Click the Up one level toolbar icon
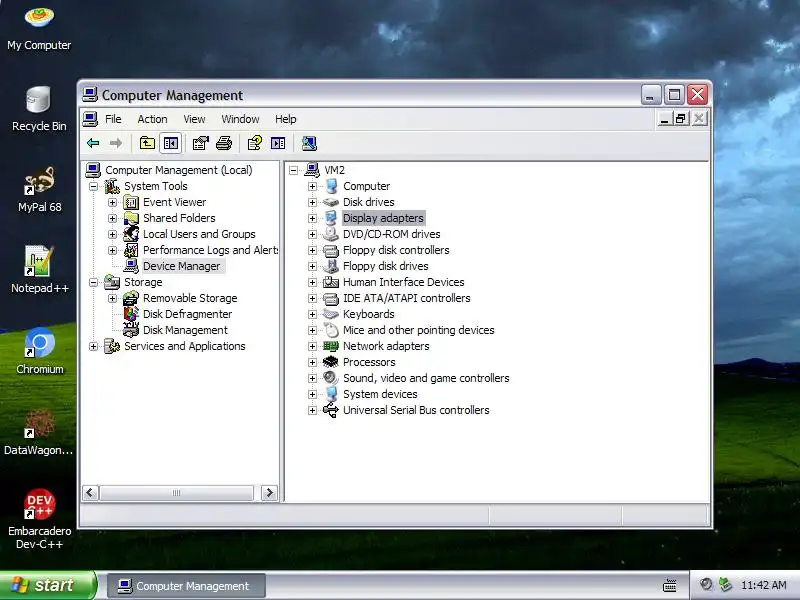The height and width of the screenshot is (600, 800). point(147,143)
